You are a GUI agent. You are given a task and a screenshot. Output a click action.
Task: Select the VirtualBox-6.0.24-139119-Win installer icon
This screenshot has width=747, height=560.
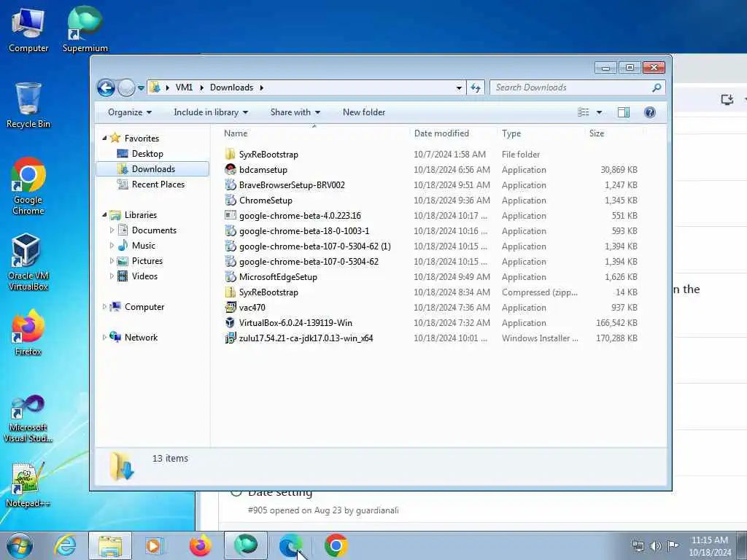(x=230, y=322)
